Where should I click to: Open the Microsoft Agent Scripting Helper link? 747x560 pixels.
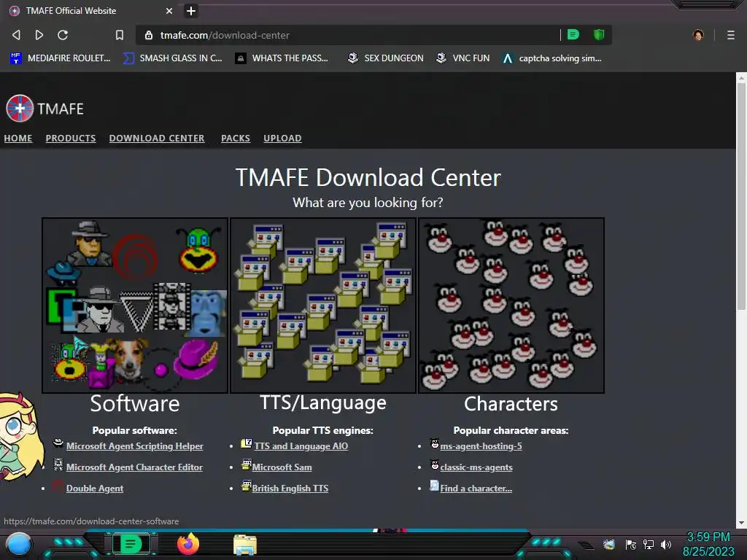pos(134,446)
